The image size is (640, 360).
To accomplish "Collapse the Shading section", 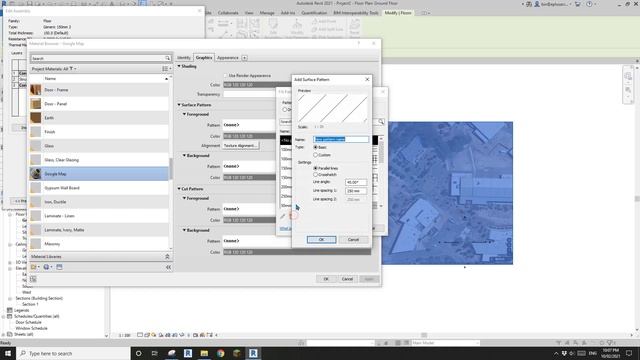I will [179, 66].
